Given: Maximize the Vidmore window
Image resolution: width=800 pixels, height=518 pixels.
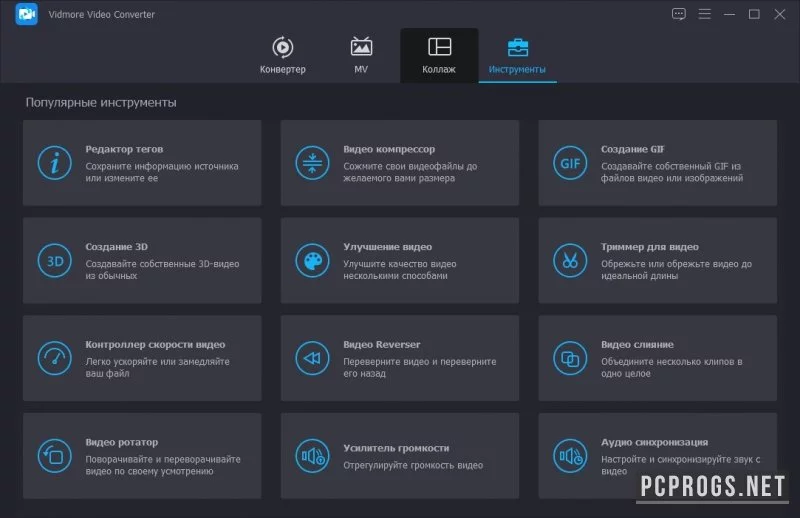Looking at the screenshot, I should tap(754, 14).
